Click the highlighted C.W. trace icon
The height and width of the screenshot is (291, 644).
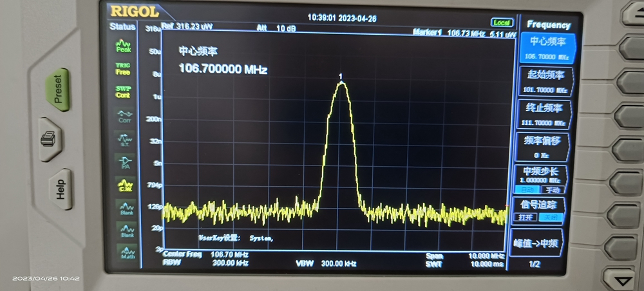[x=126, y=185]
